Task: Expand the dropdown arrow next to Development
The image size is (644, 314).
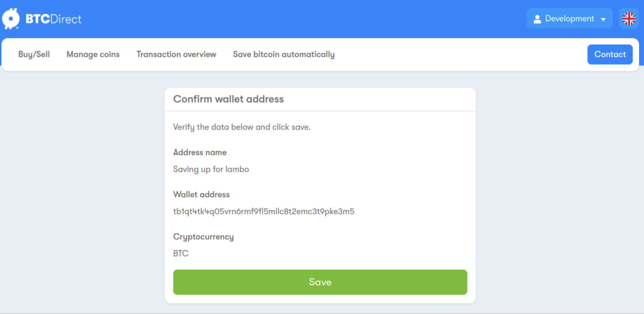Action: 603,19
